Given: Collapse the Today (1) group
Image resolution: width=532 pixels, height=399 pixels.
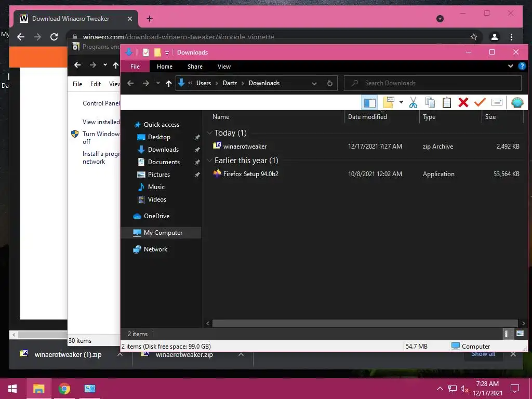Looking at the screenshot, I should coord(210,133).
